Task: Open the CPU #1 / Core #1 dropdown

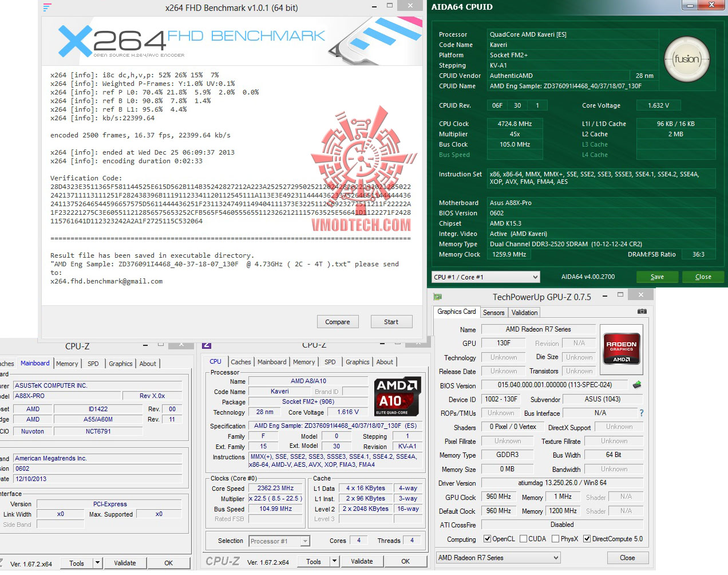Action: coord(486,277)
